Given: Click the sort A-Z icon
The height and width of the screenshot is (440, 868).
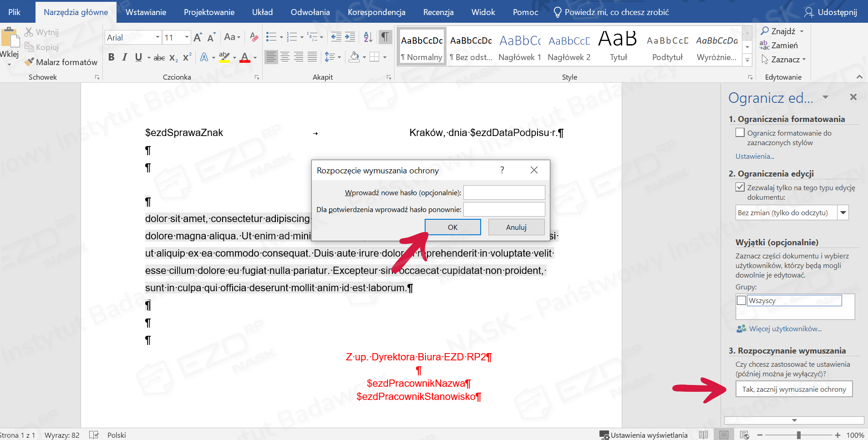Looking at the screenshot, I should 368,37.
